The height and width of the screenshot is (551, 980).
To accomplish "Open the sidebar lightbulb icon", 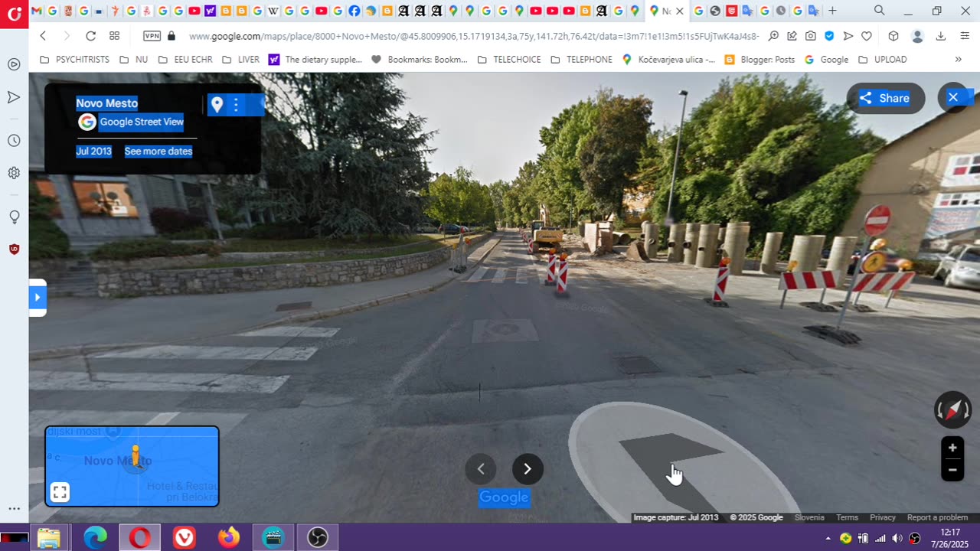I will 14,217.
